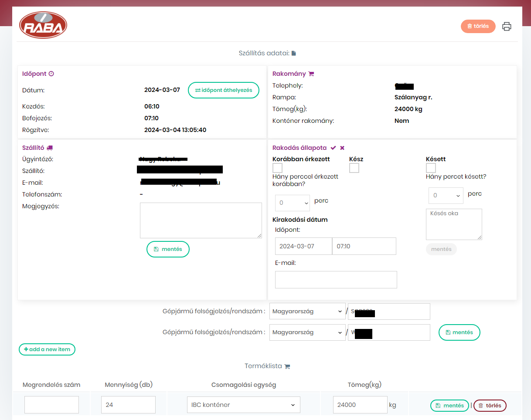Click the cart icon next to Terméklista

coord(287,366)
